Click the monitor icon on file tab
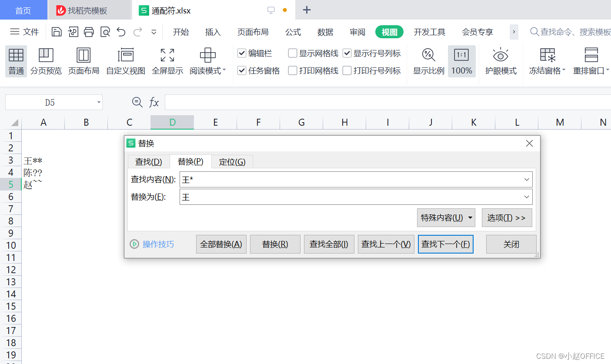Image resolution: width=611 pixels, height=364 pixels. coord(271,10)
